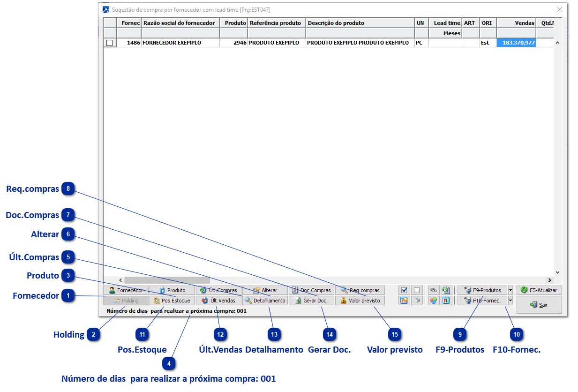Image resolution: width=578 pixels, height=392 pixels.
Task: Click filter field under Razão social header
Action: point(180,33)
